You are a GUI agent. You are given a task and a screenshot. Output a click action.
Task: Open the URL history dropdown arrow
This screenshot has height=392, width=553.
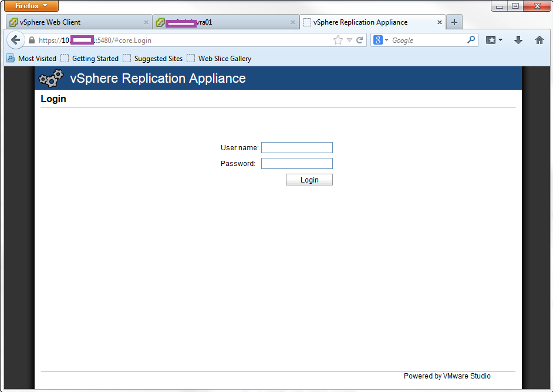(349, 40)
